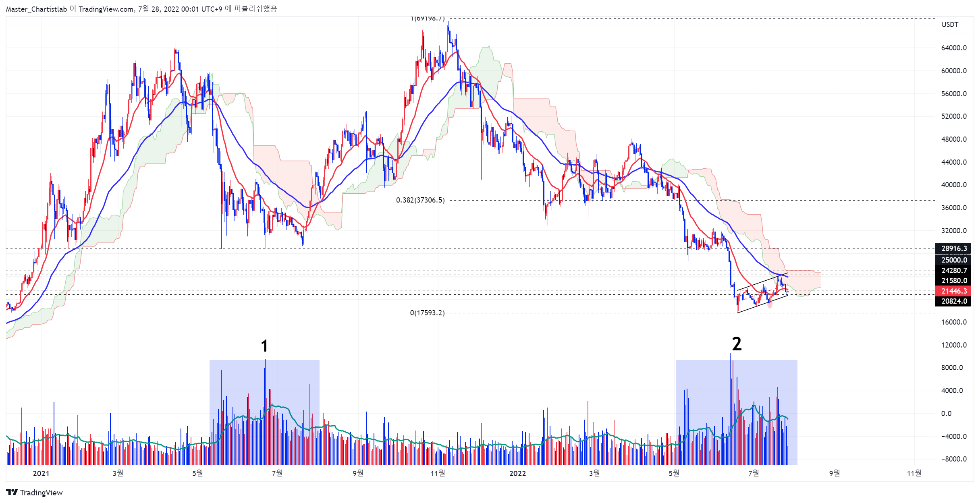Viewport: 980px width, 503px height.
Task: Click the Fibonacci 0.382(37306.5) label
Action: [x=420, y=200]
